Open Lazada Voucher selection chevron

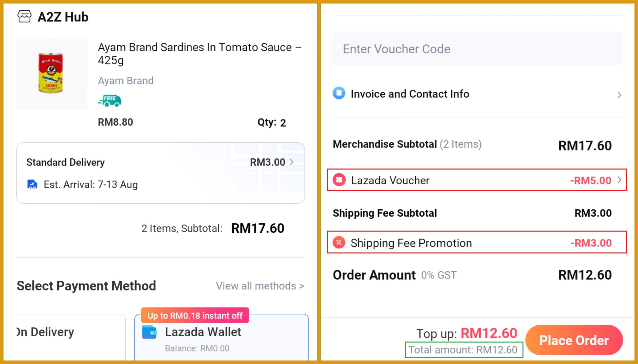pos(619,180)
